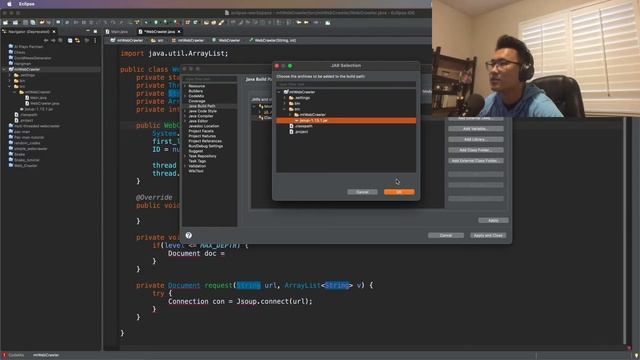Open the Eclipse menu in menu bar
The image size is (640, 360).
point(27,4)
